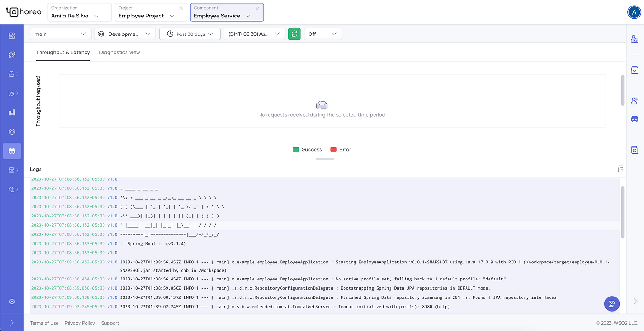Viewport: 644px width, 331px height.
Task: Open the Test flask icon in the sidebar
Action: 12,74
